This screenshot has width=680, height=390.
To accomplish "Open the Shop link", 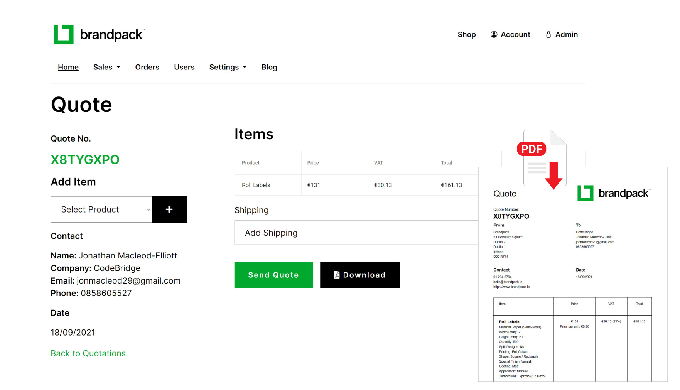I will click(x=467, y=34).
